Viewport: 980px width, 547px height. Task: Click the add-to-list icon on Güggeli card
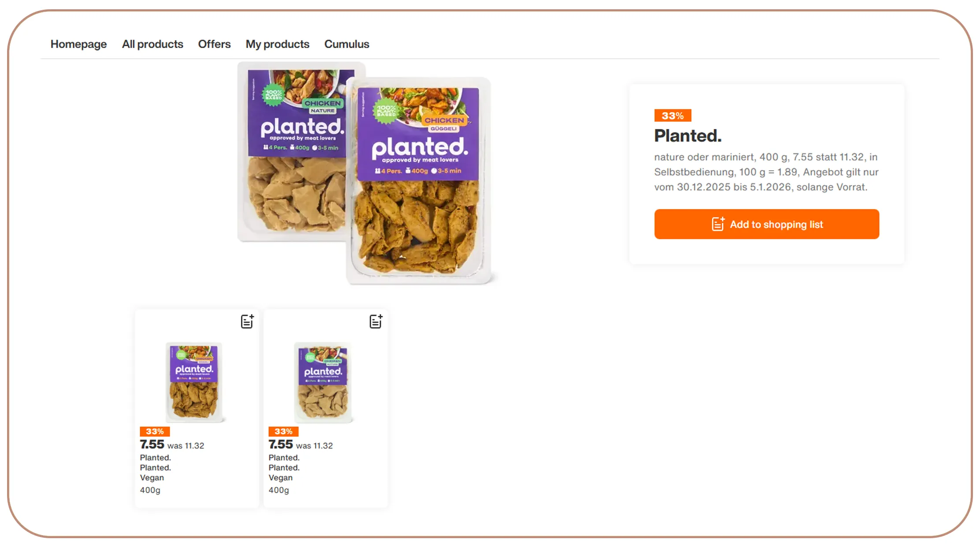click(x=247, y=322)
